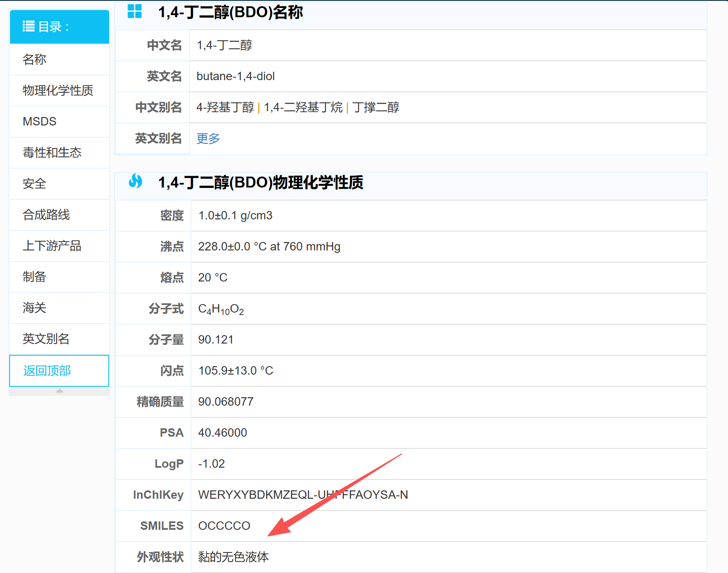Open the MSDS sidebar entry

tap(39, 122)
